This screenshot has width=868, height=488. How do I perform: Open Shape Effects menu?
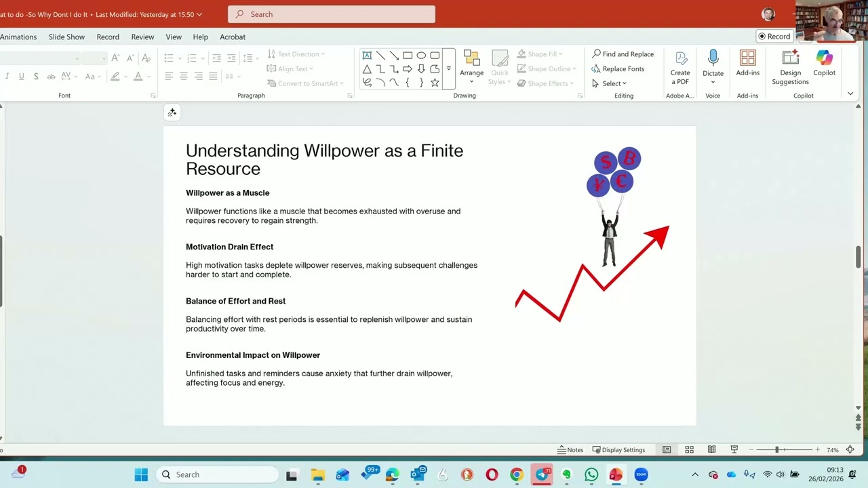pos(546,83)
